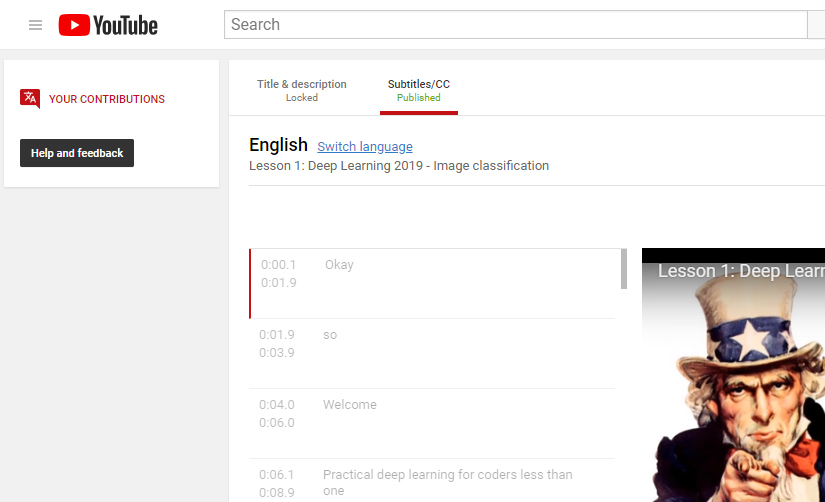Open the hamburger guide menu

point(35,25)
